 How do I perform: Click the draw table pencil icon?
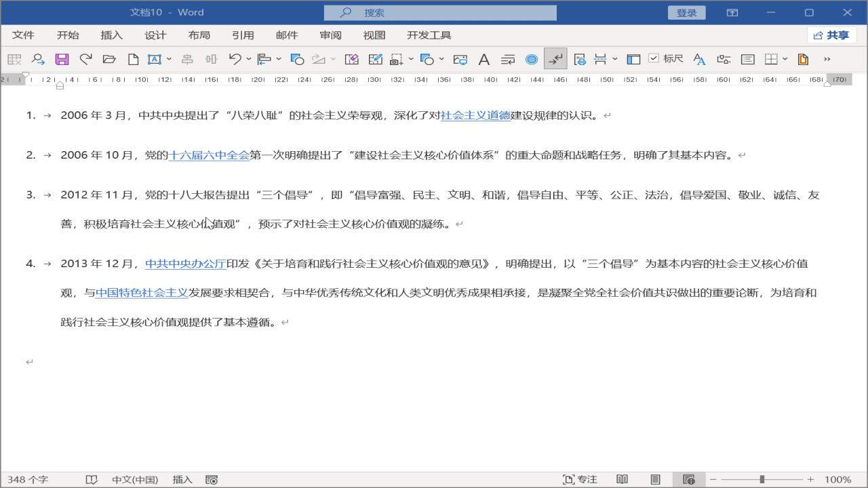375,59
